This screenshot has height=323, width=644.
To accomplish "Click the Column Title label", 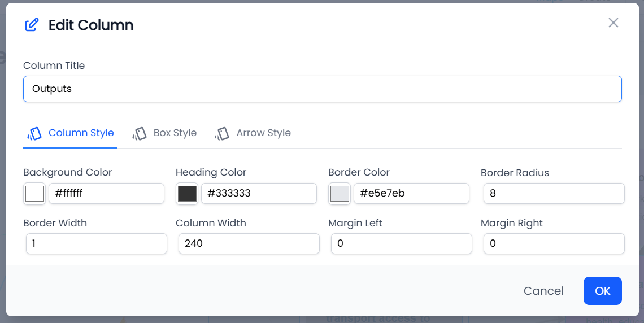I will 54,66.
